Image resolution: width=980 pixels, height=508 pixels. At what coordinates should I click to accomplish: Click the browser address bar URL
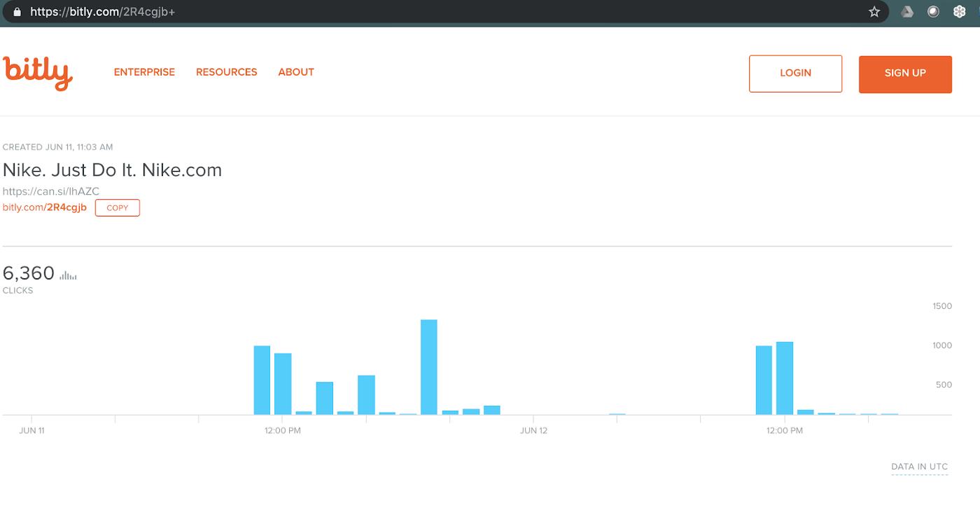(x=102, y=12)
